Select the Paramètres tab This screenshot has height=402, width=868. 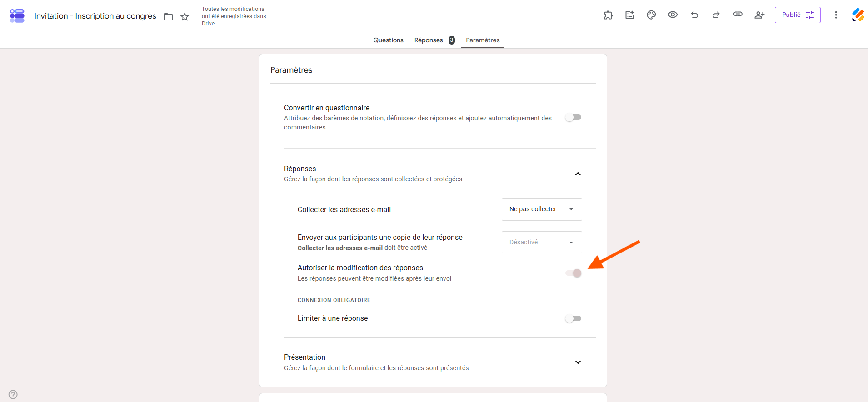483,40
